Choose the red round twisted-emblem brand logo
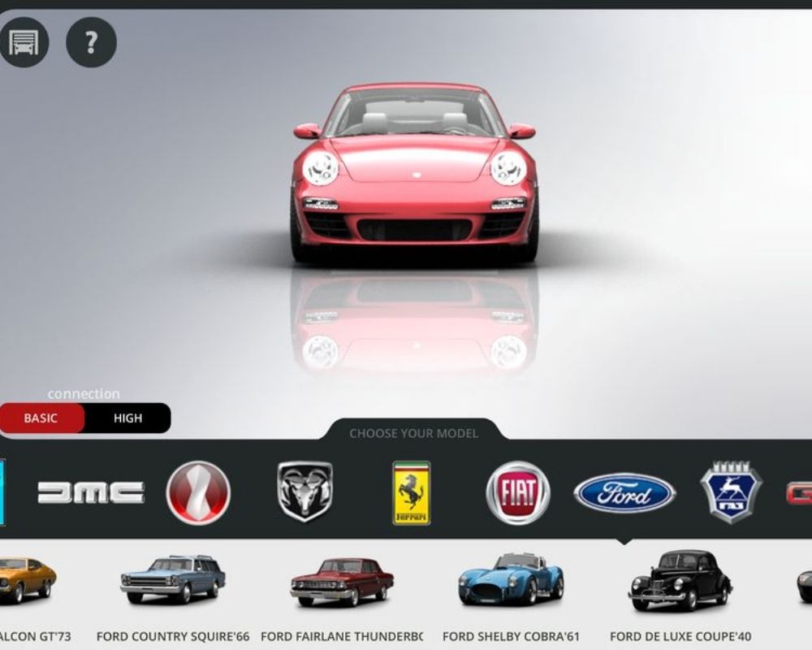This screenshot has height=650, width=812. pyautogui.click(x=198, y=492)
